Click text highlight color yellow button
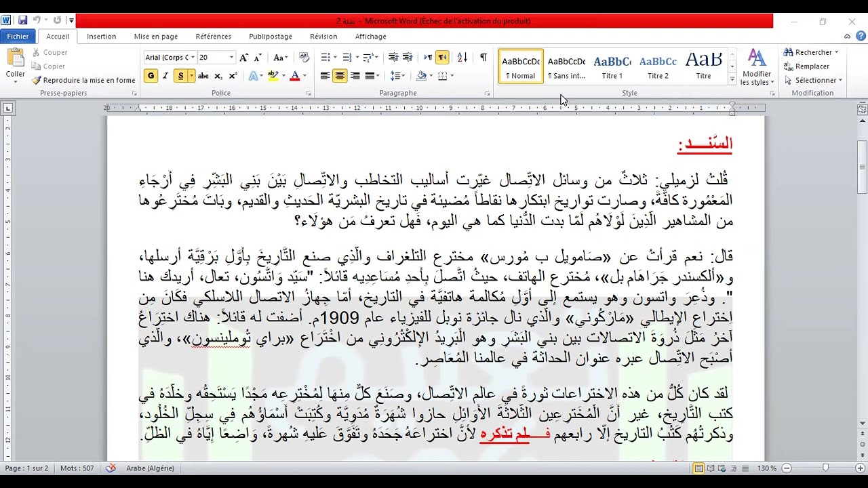Viewport: 868px width, 488px height. 273,76
